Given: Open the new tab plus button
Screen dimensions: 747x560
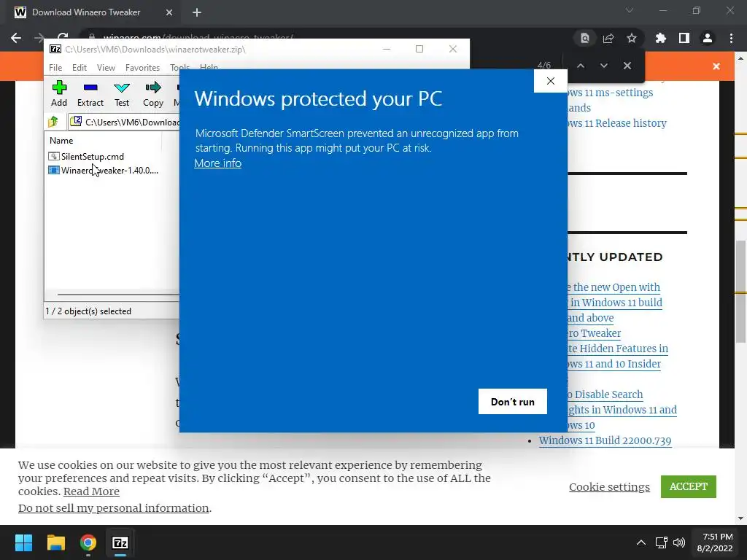Looking at the screenshot, I should [197, 12].
